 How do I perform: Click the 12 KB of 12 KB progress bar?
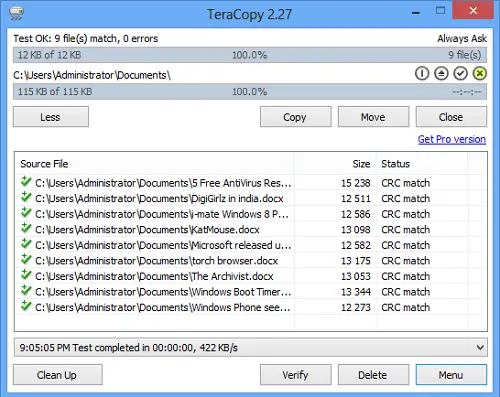[250, 55]
